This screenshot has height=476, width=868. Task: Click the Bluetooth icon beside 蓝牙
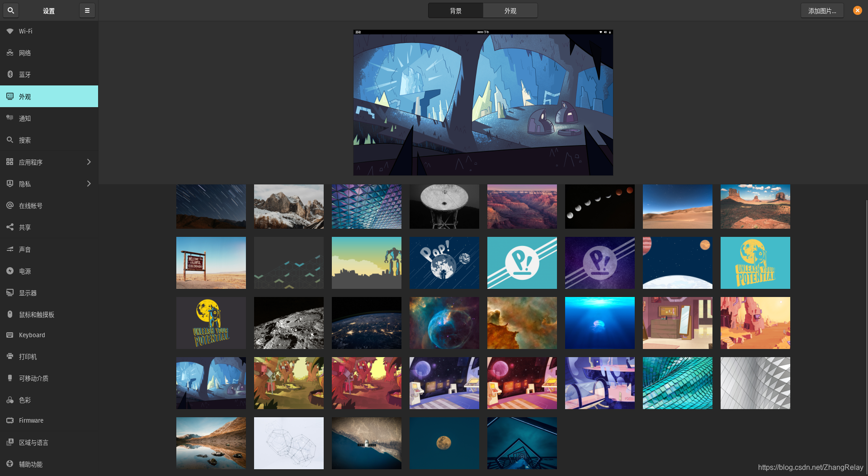10,74
